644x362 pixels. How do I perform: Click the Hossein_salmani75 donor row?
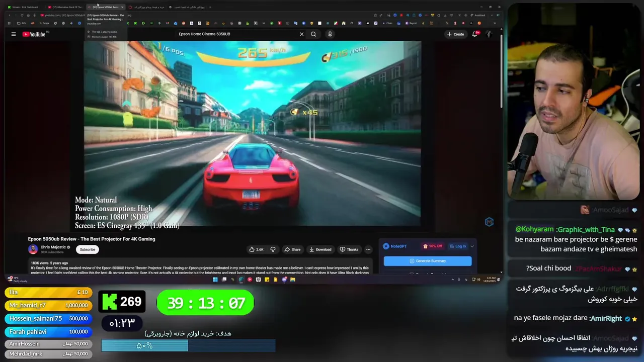click(x=48, y=318)
